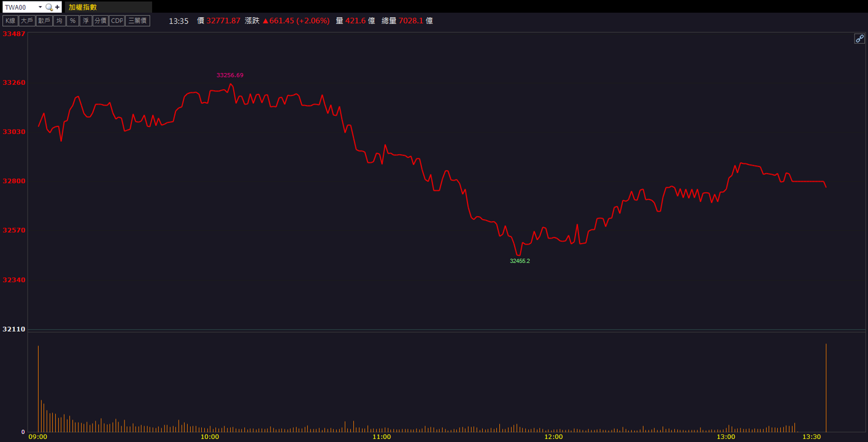
Task: Click the 32455.2 low price marker
Action: point(520,261)
